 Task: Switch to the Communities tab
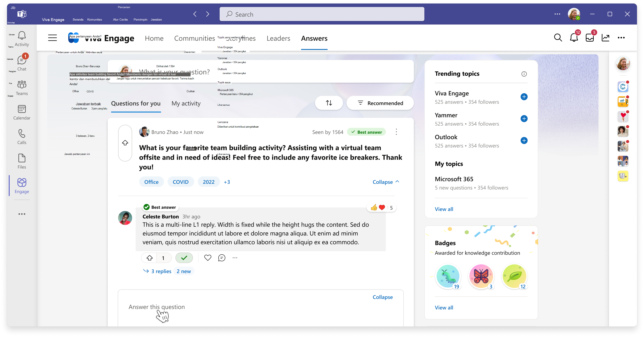tap(194, 38)
